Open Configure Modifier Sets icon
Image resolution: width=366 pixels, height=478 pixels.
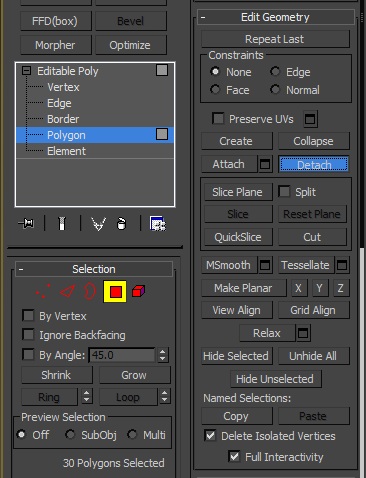coord(158,224)
